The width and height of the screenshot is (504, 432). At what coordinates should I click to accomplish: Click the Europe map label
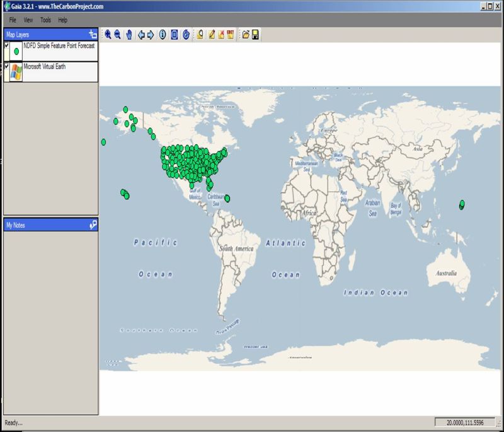click(329, 131)
